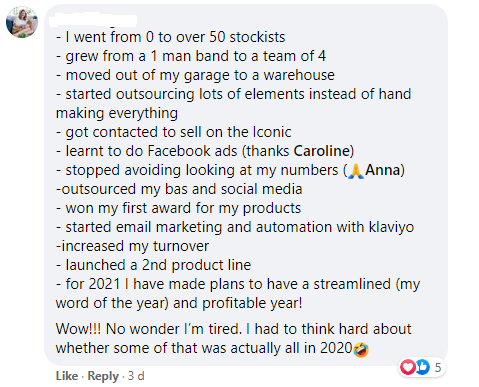Click the blue thumbs-up reaction icon

[x=422, y=367]
